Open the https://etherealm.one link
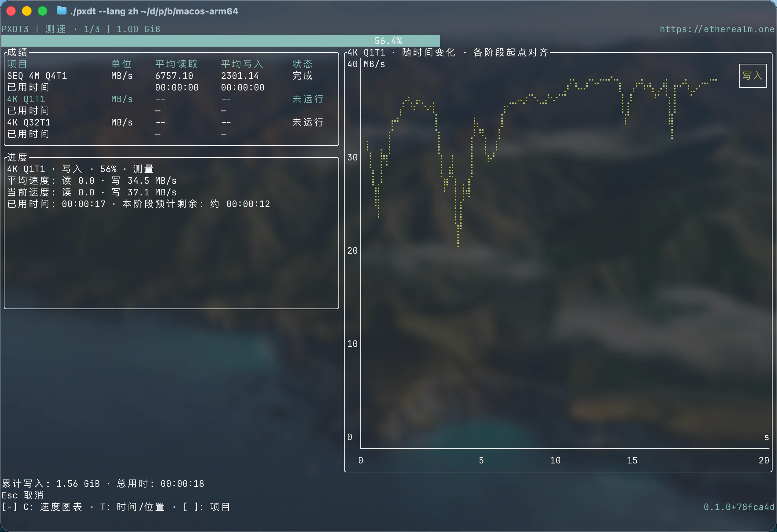 tap(717, 29)
